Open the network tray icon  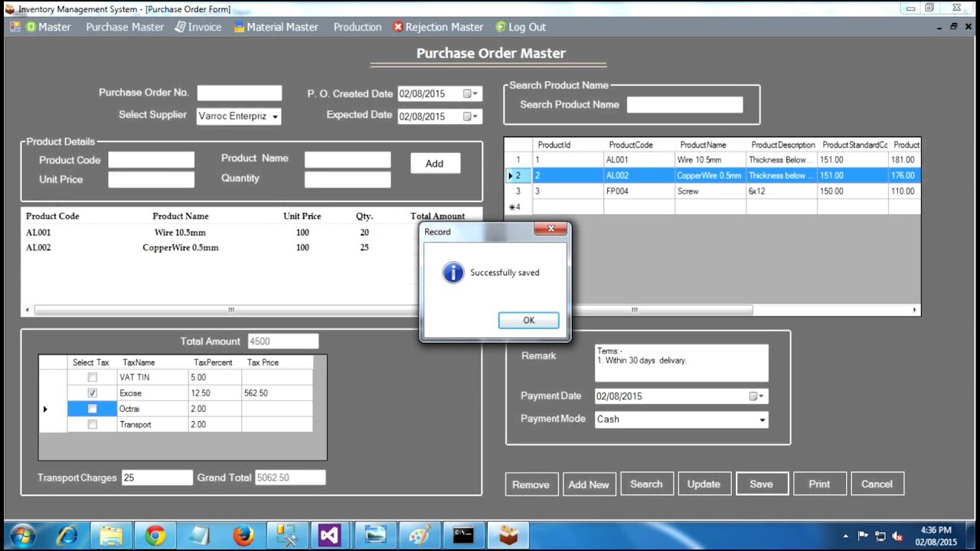click(x=880, y=536)
